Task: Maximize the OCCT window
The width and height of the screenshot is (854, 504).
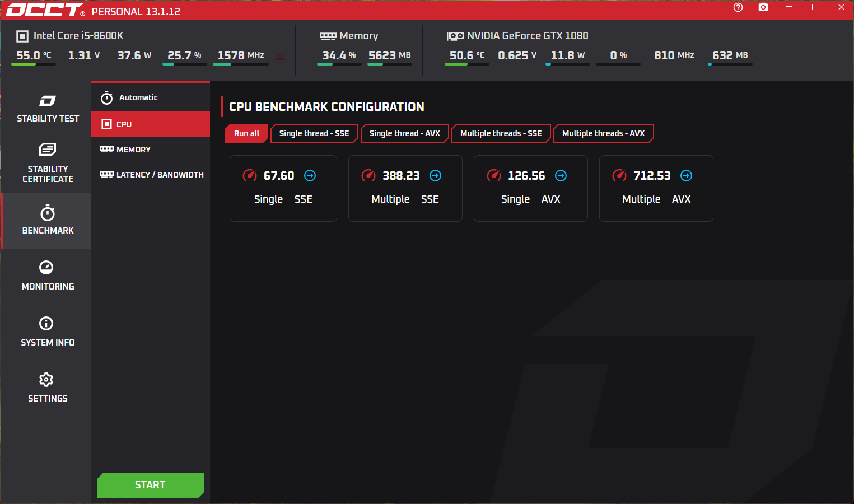Action: (815, 7)
